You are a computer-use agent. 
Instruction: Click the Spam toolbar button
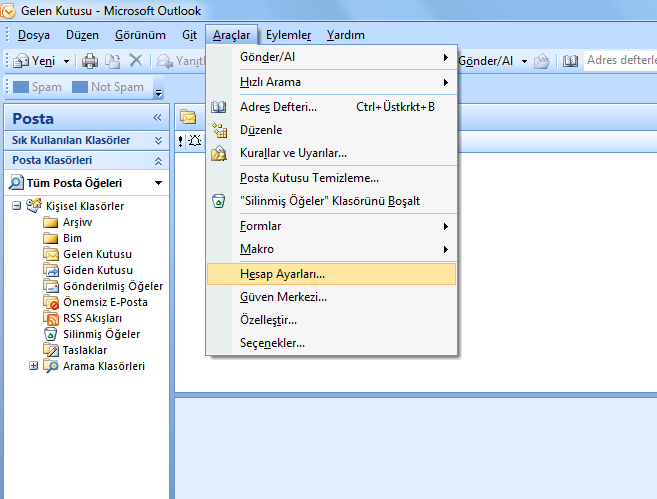tap(38, 87)
